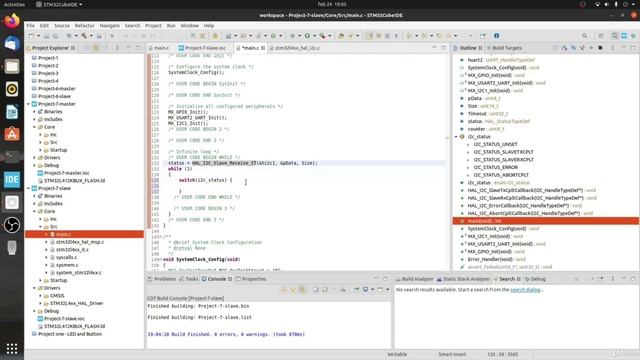The image size is (640, 360).
Task: Collapse the Project-7-master tree node
Action: coord(29,104)
